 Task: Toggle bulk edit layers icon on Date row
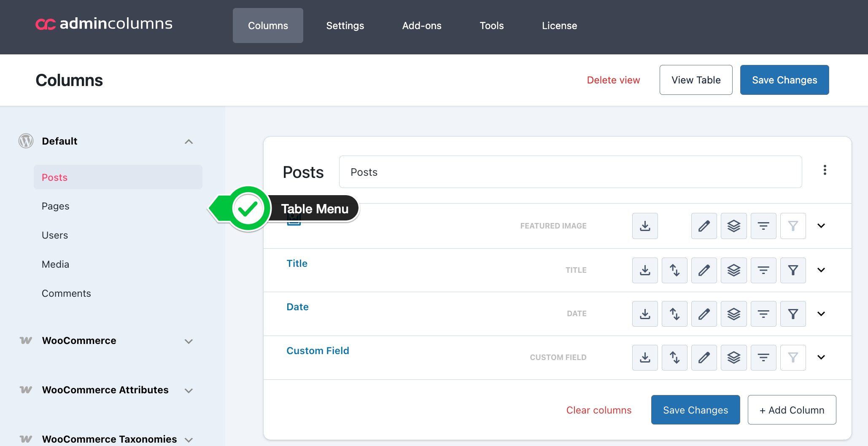click(734, 314)
